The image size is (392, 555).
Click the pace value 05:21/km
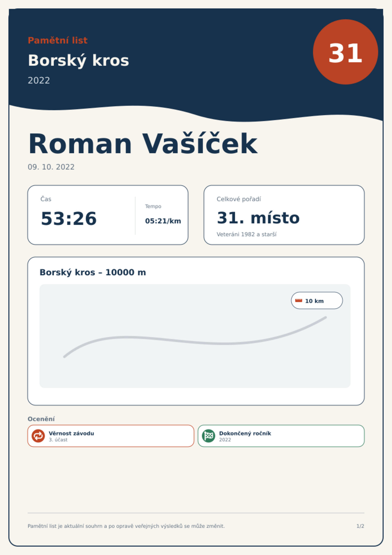click(163, 221)
